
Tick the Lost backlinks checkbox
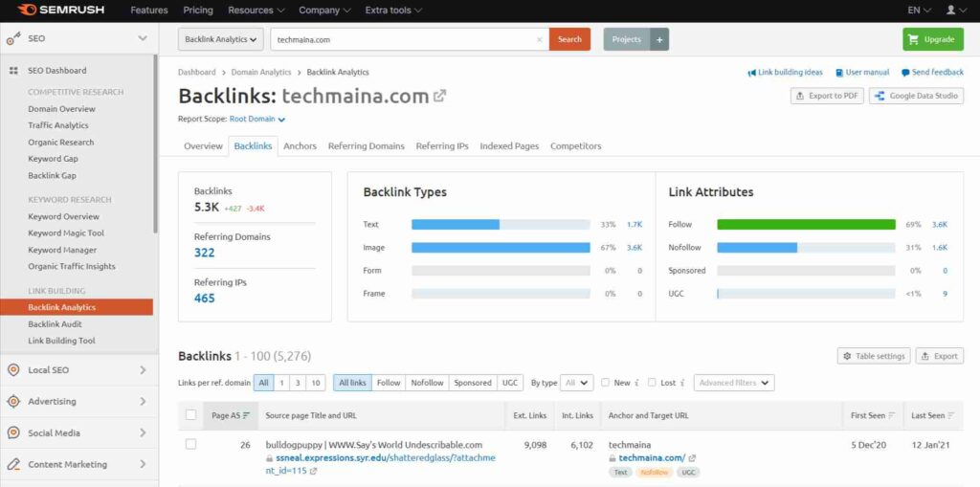tap(652, 383)
